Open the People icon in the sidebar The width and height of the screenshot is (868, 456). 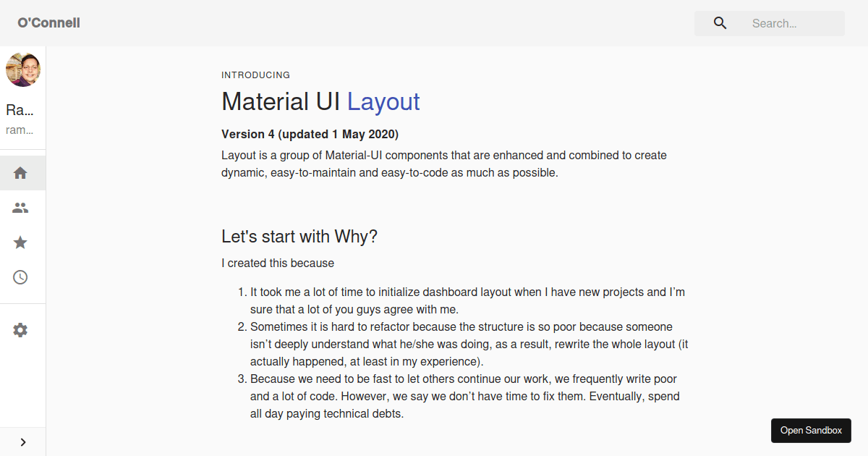point(20,208)
